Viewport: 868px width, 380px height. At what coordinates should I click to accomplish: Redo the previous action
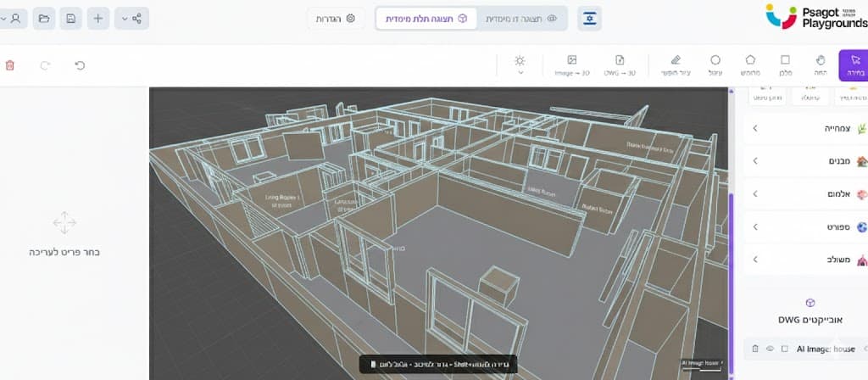coord(46,65)
